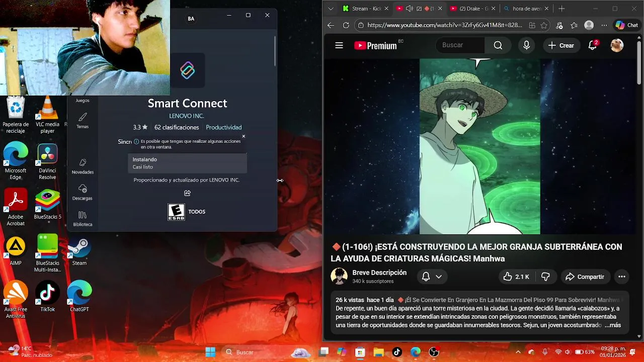644x362 pixels.
Task: Show hidden system tray icons chevron
Action: (518, 352)
